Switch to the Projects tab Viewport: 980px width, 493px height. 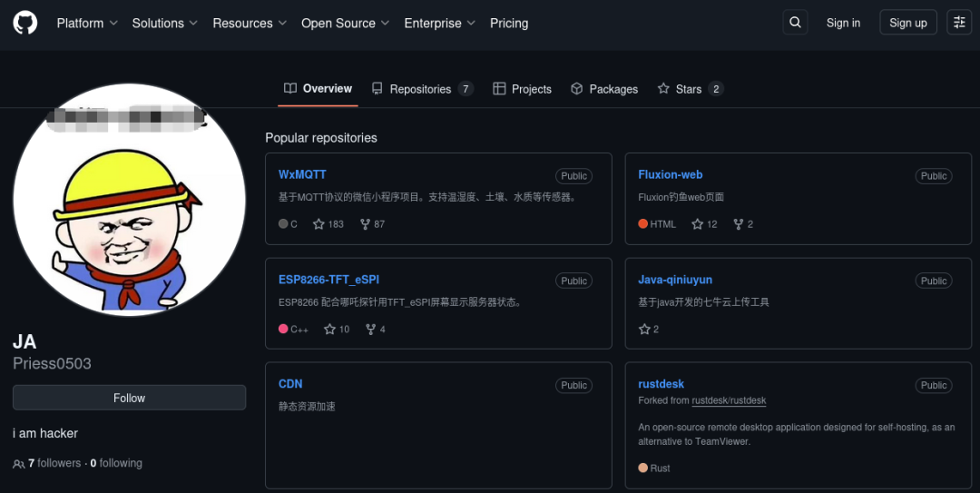tap(522, 89)
